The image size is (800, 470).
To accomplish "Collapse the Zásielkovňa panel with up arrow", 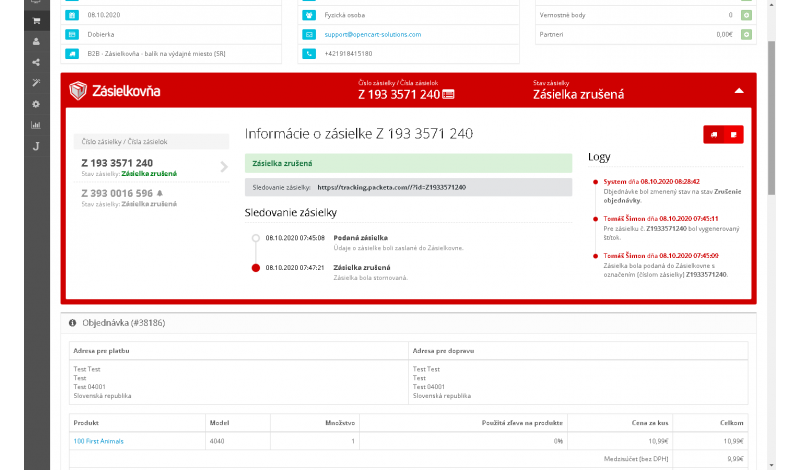I will [x=739, y=91].
